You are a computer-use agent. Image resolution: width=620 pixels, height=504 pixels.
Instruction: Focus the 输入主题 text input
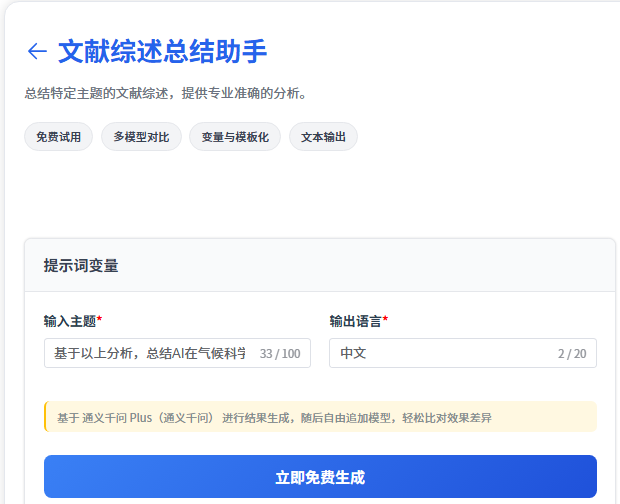click(x=150, y=353)
